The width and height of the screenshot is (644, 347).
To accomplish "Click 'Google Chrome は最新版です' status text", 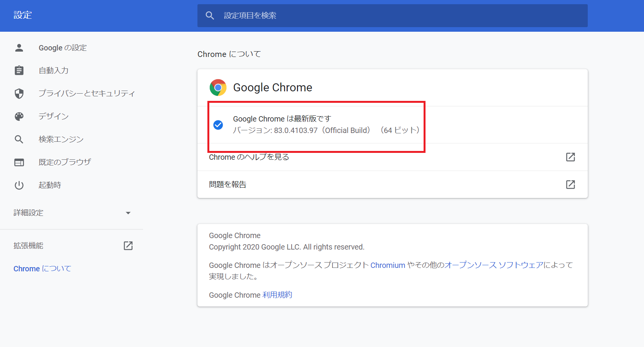I will coord(282,119).
